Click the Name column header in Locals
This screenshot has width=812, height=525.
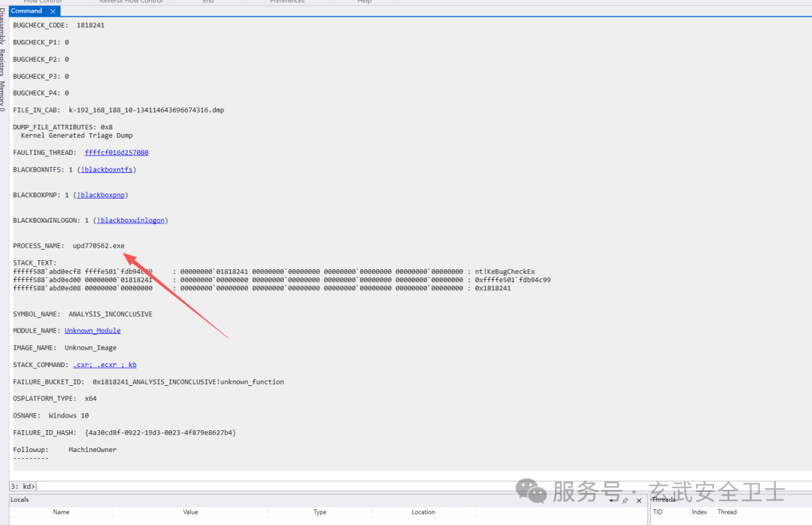tap(61, 512)
